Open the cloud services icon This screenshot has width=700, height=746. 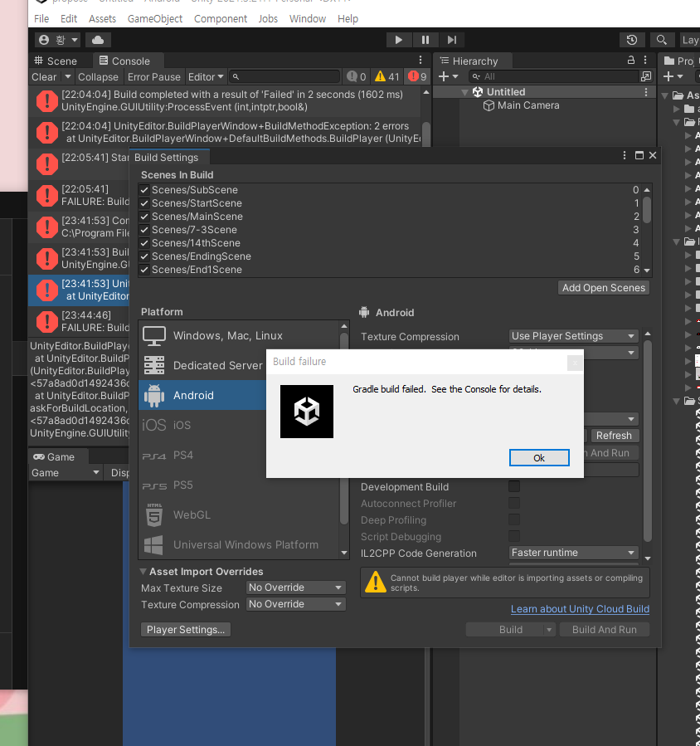point(98,40)
